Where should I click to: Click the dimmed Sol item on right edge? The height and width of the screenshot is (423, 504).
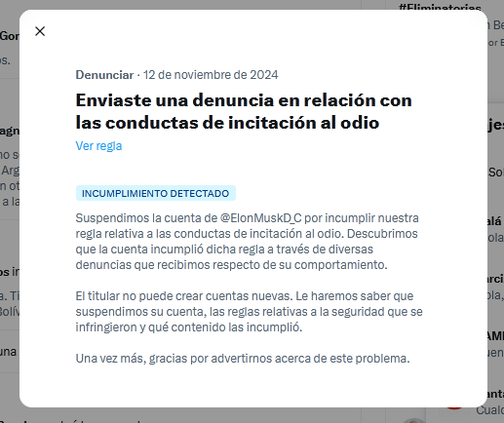click(x=496, y=173)
